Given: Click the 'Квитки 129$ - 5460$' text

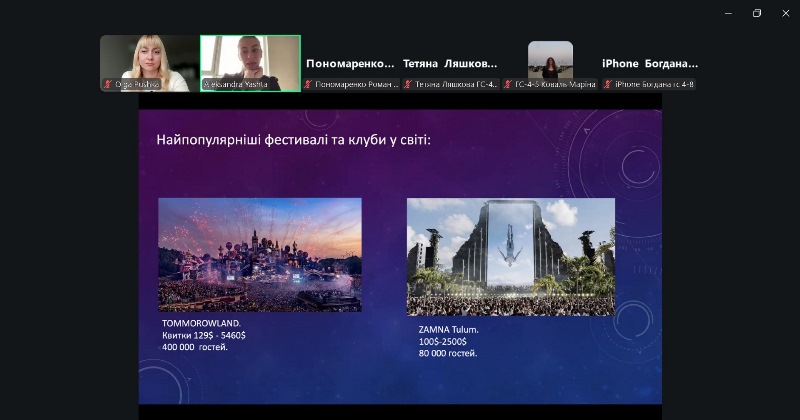Looking at the screenshot, I should coord(204,335).
